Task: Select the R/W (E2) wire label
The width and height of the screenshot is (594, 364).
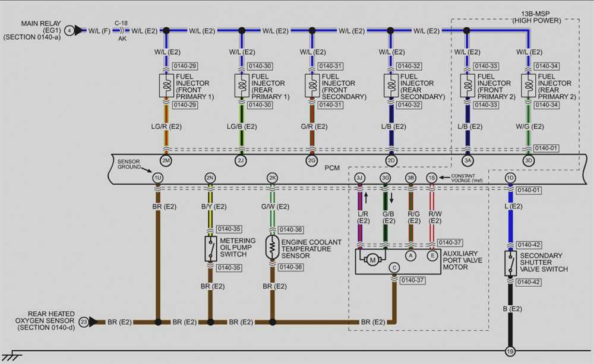Action: tap(435, 217)
